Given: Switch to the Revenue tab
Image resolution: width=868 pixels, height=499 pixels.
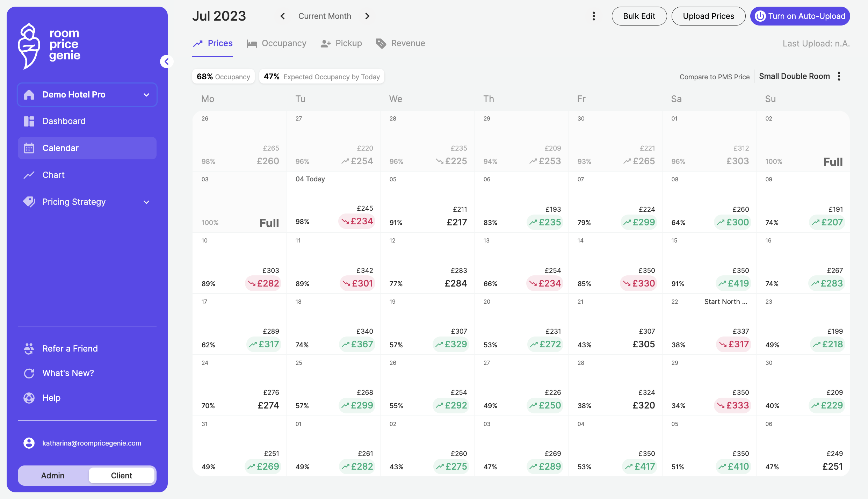Looking at the screenshot, I should (400, 43).
